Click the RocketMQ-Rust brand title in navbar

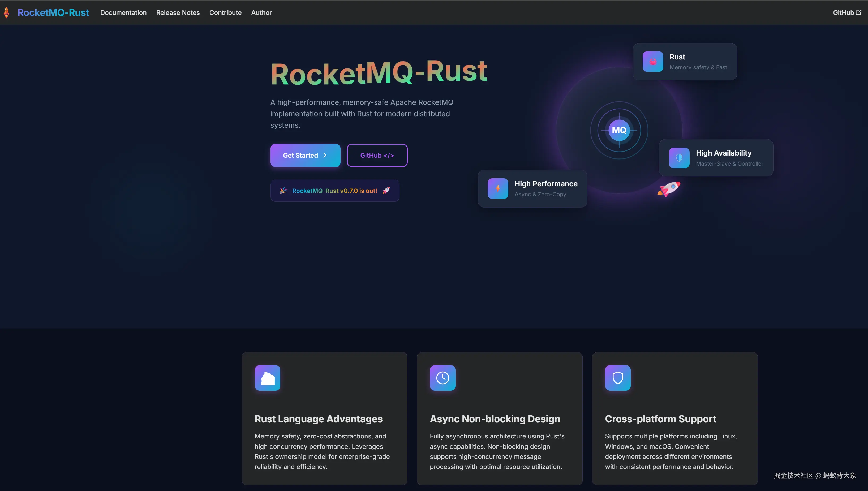click(x=53, y=12)
